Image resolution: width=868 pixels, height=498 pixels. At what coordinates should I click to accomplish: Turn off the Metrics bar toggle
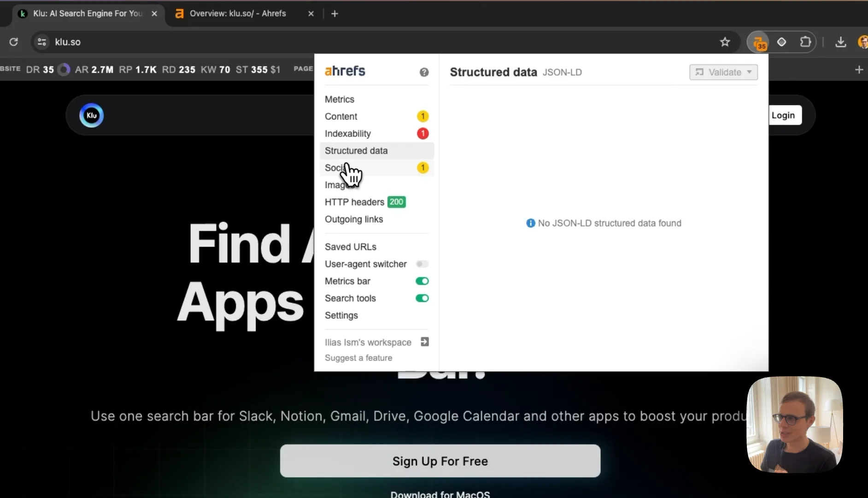422,281
